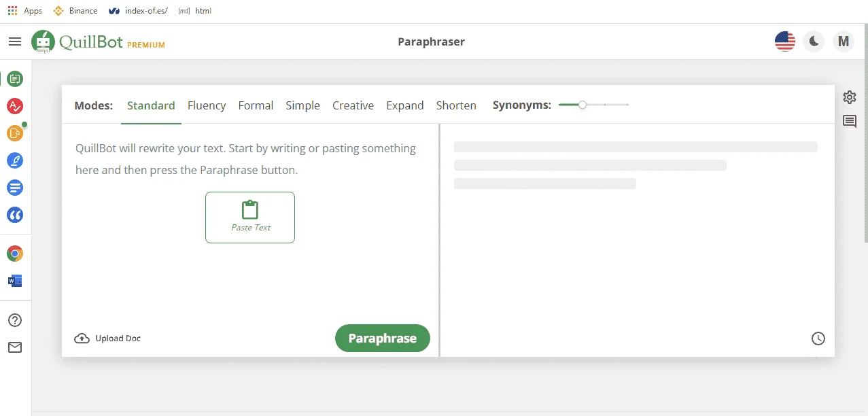Screen dimensions: 868x416
Task: Select the Shorten mode tab
Action: 456,105
